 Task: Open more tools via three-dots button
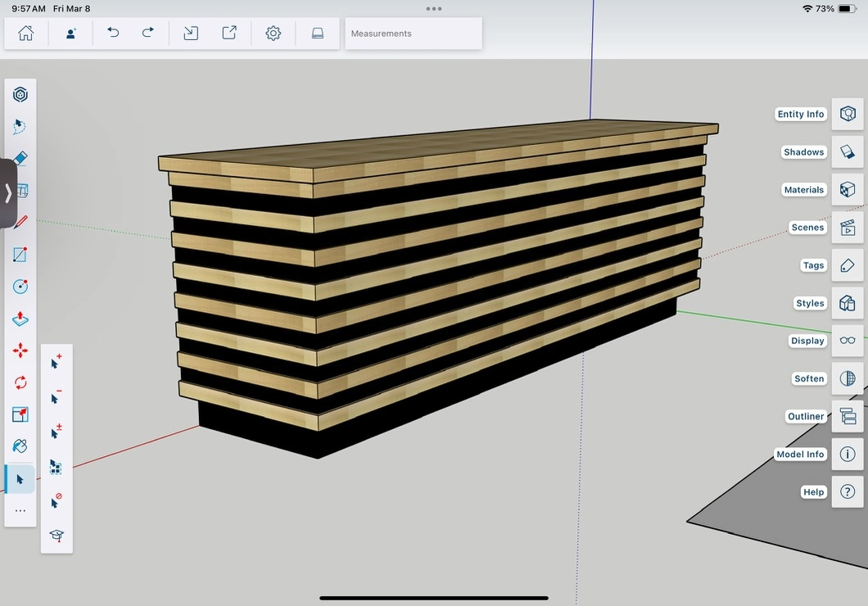[x=20, y=510]
